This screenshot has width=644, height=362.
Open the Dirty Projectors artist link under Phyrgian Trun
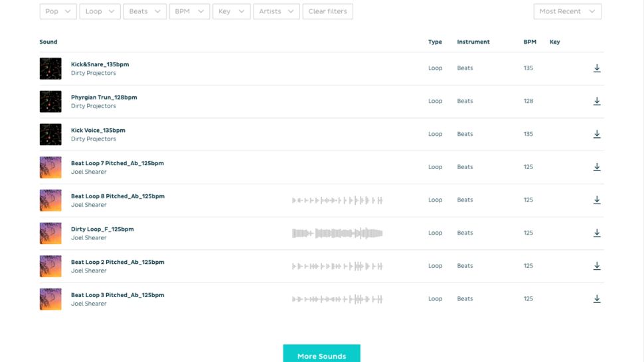[94, 106]
